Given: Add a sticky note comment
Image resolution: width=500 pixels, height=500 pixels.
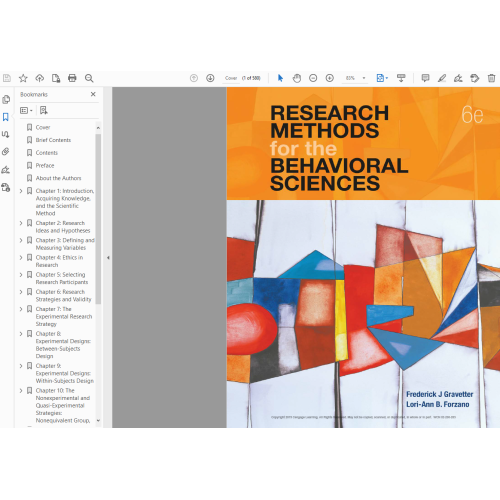Looking at the screenshot, I should pyautogui.click(x=425, y=78).
